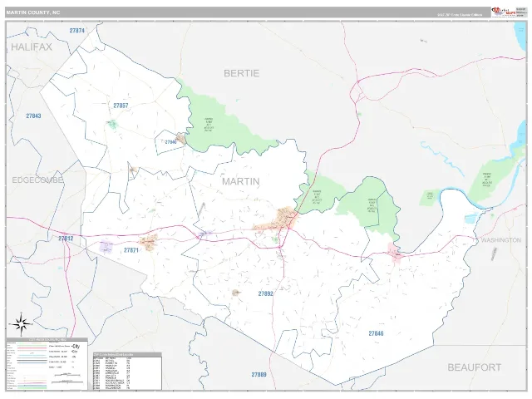This screenshot has width=532, height=399.
Task: Click ZIP code label 27857
Action: pos(121,106)
